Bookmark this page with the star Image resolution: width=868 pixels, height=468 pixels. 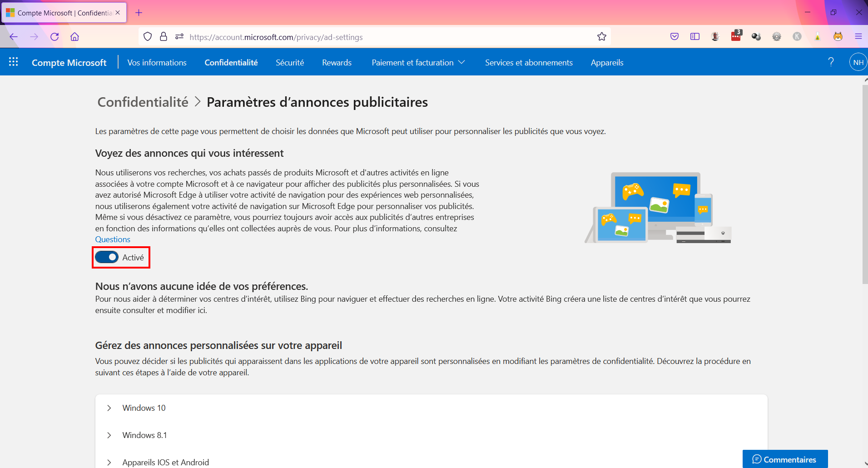coord(602,37)
